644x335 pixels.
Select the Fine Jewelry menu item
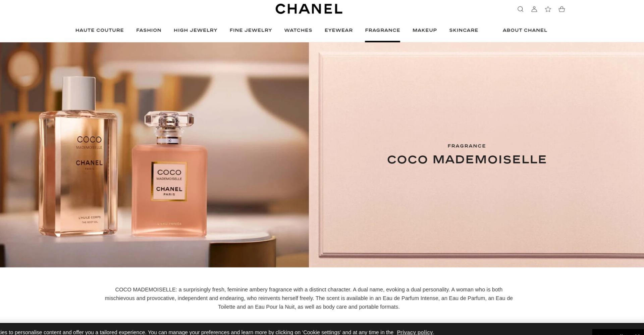[x=251, y=30]
